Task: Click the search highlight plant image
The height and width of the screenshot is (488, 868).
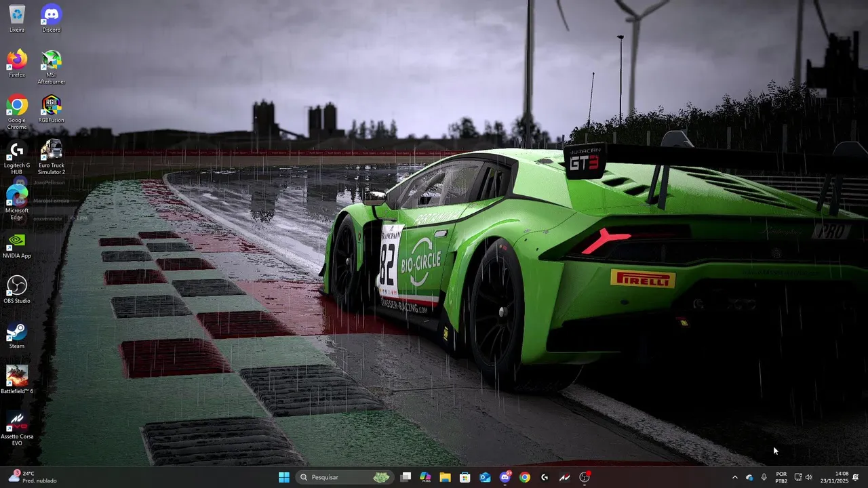Action: (x=381, y=477)
